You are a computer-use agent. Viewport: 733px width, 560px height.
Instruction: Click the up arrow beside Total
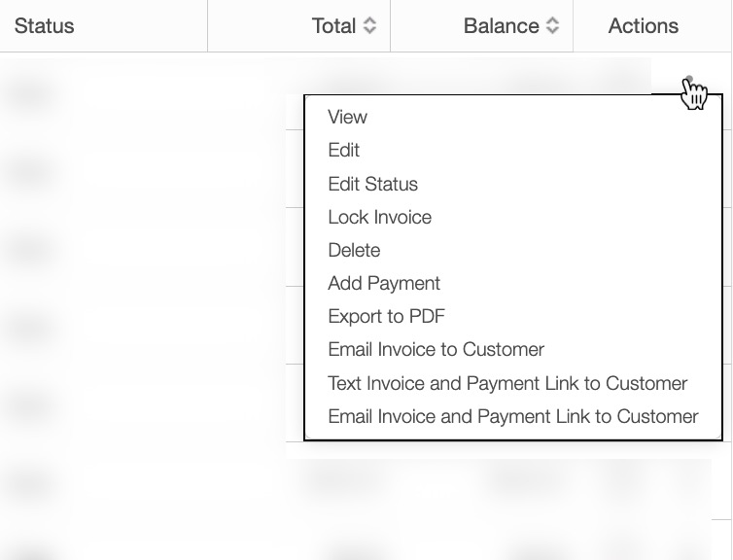point(369,21)
